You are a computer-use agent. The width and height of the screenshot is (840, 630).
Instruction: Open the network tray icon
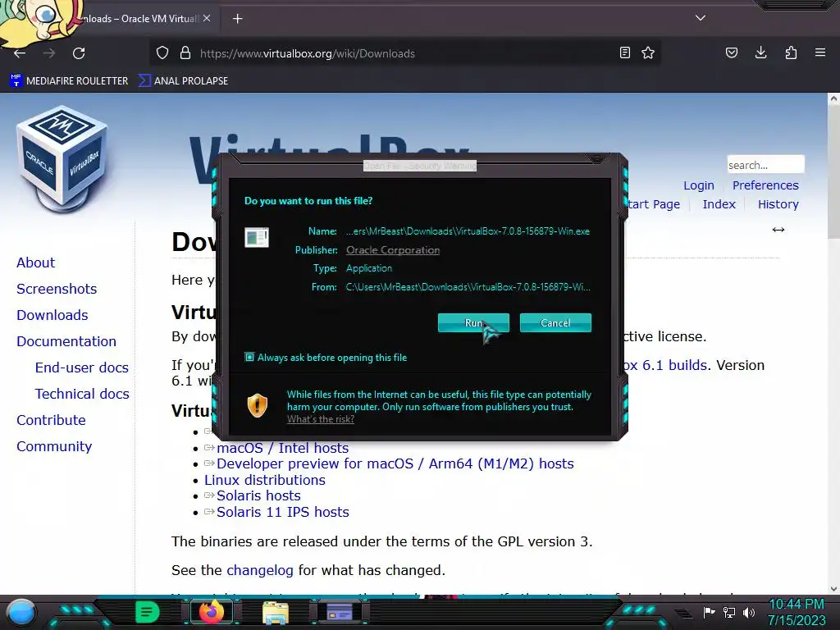tap(729, 612)
